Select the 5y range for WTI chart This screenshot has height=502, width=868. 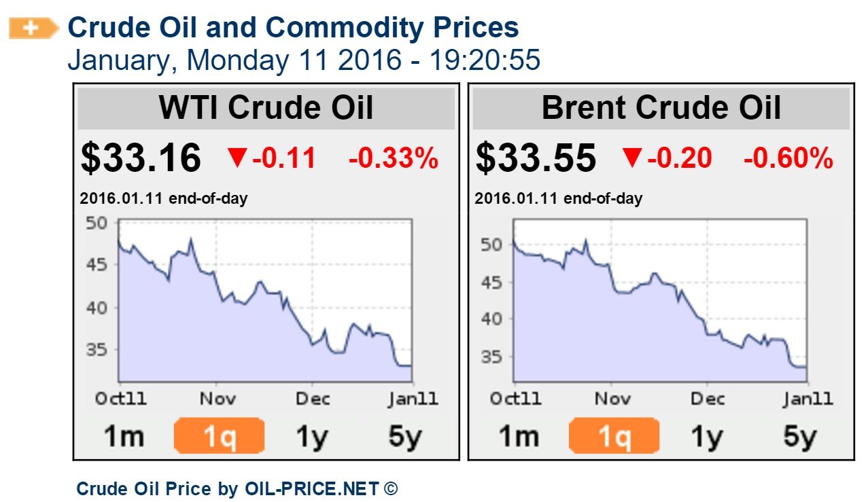tap(406, 435)
